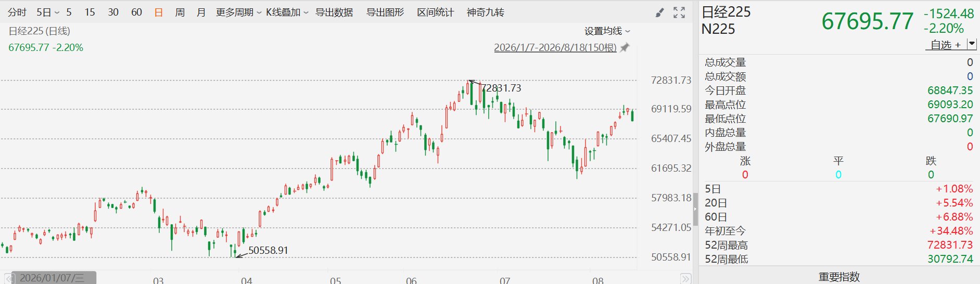This screenshot has width=980, height=284.
Task: Collapse side panel with divider handle
Action: coord(695,209)
